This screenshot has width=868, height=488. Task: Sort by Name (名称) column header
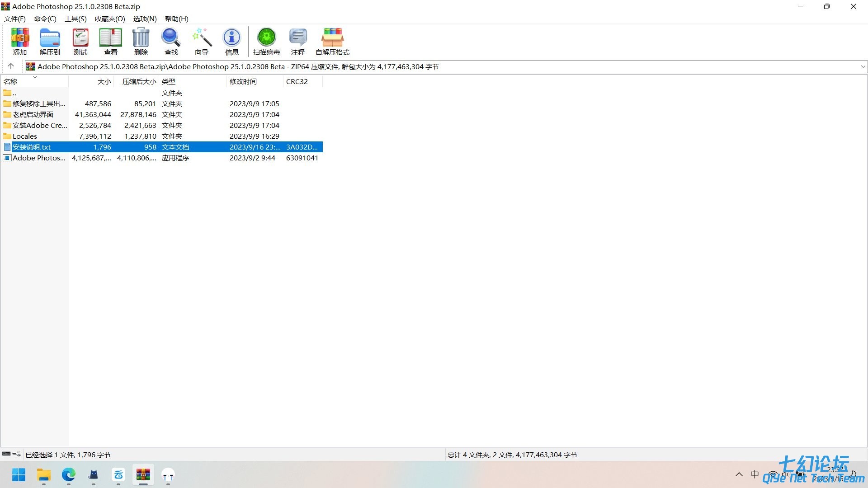[x=34, y=81]
